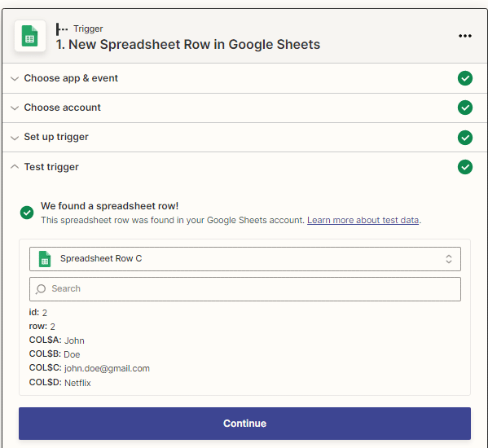Open the Spreadsheet Row C dropdown
Viewport: 488px width, 448px height.
coord(245,259)
